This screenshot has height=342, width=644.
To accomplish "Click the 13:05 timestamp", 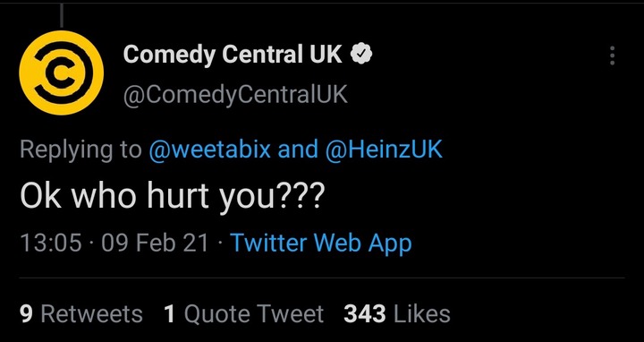I will tap(50, 243).
